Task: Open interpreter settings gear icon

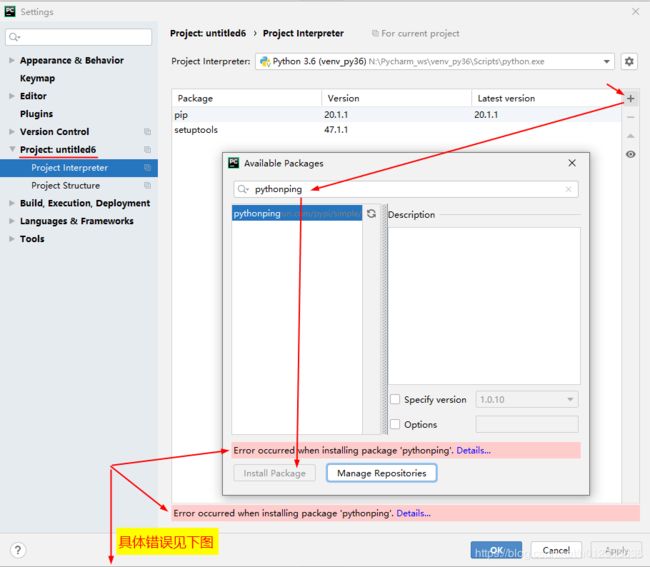Action: (629, 62)
